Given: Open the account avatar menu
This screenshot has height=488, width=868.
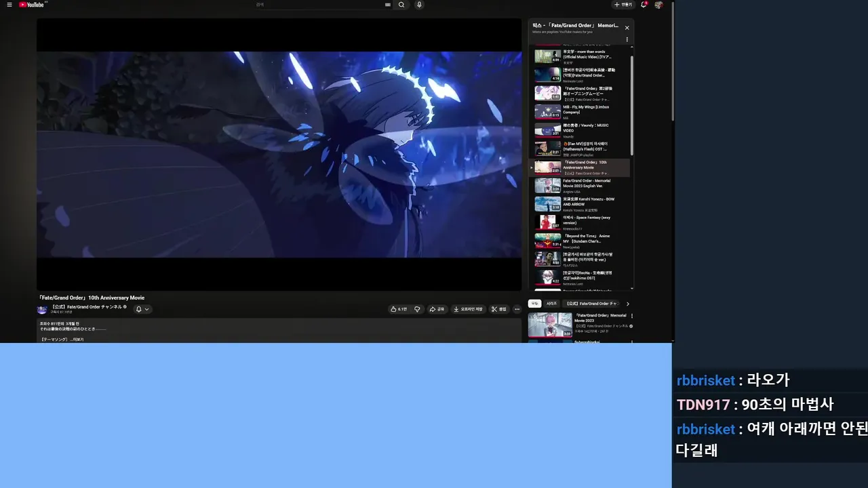Looking at the screenshot, I should (x=658, y=5).
